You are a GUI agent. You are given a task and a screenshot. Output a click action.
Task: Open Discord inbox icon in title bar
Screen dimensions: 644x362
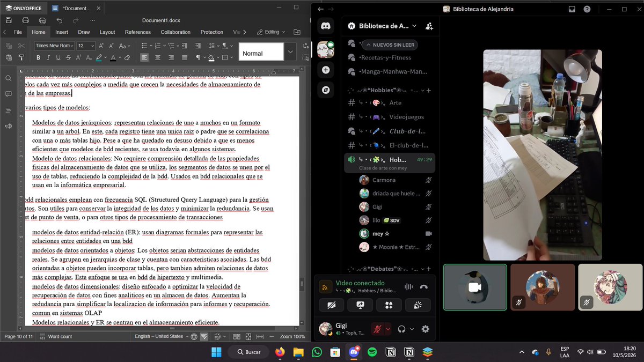coord(572,9)
